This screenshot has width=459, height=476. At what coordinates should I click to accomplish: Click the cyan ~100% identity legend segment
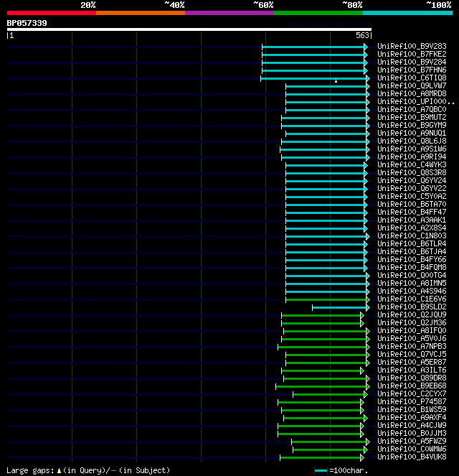point(407,13)
